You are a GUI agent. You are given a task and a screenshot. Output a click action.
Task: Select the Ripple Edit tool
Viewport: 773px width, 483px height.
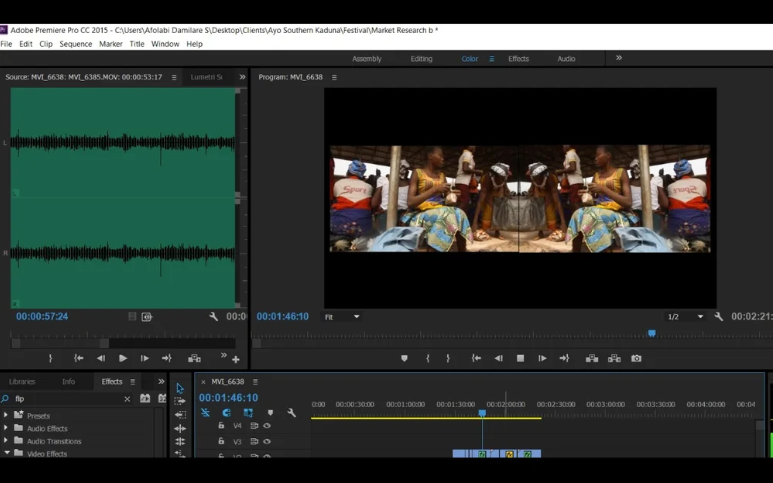pos(180,414)
